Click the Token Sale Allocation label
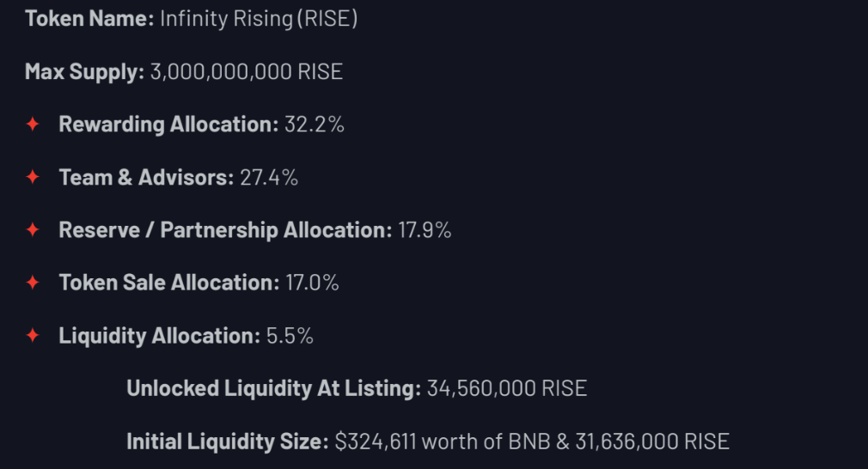868x469 pixels. (x=168, y=283)
